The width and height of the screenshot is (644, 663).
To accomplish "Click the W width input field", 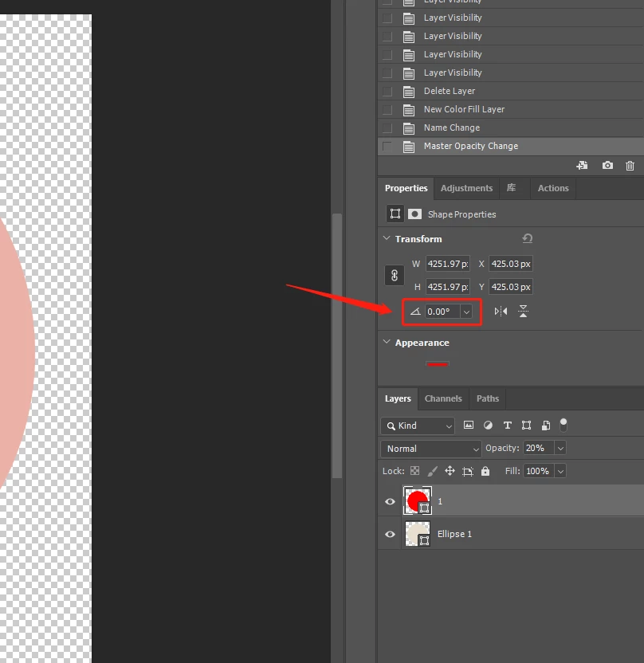I will (x=447, y=264).
